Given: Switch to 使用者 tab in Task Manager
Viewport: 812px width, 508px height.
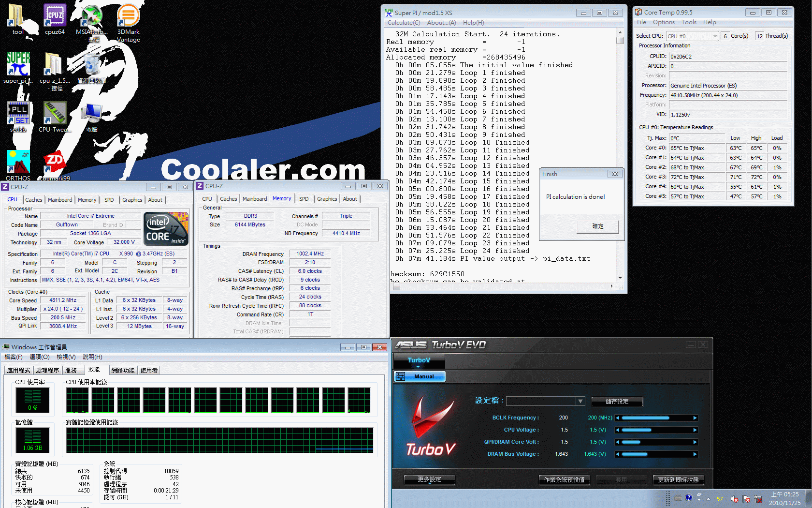Looking at the screenshot, I should pyautogui.click(x=149, y=370).
